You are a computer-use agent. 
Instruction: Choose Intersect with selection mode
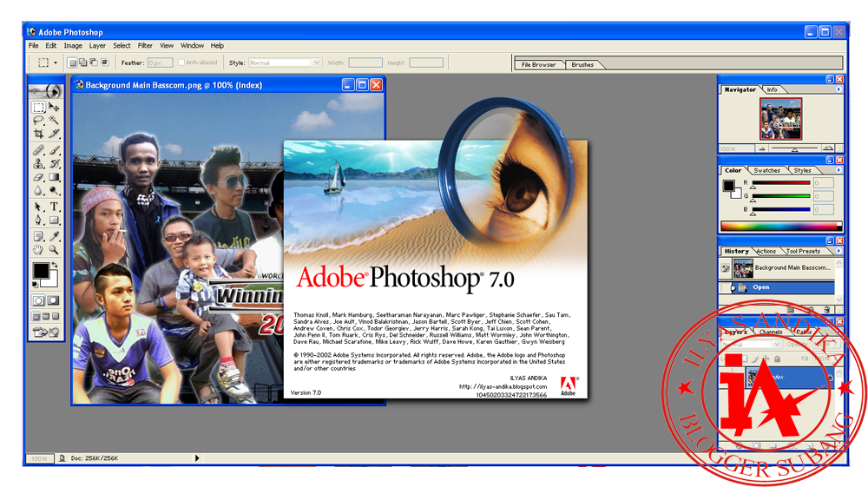[x=105, y=63]
